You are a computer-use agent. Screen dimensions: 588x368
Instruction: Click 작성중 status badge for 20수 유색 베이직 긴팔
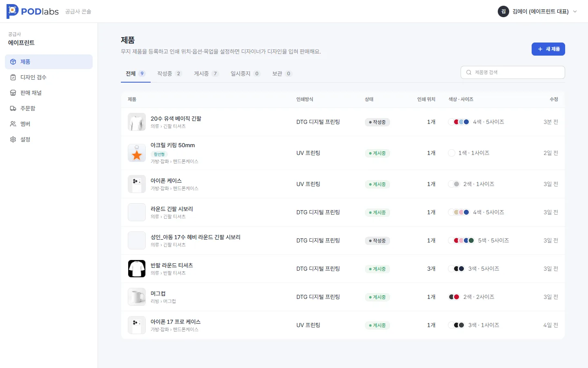(377, 122)
